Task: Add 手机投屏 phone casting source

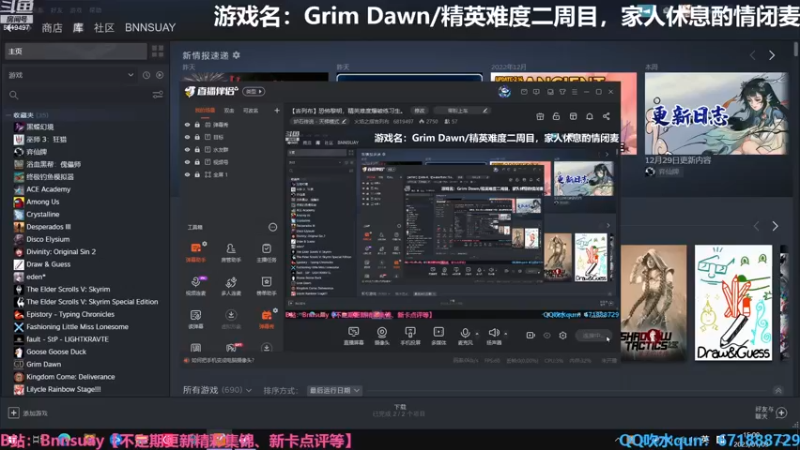Action: pyautogui.click(x=410, y=336)
